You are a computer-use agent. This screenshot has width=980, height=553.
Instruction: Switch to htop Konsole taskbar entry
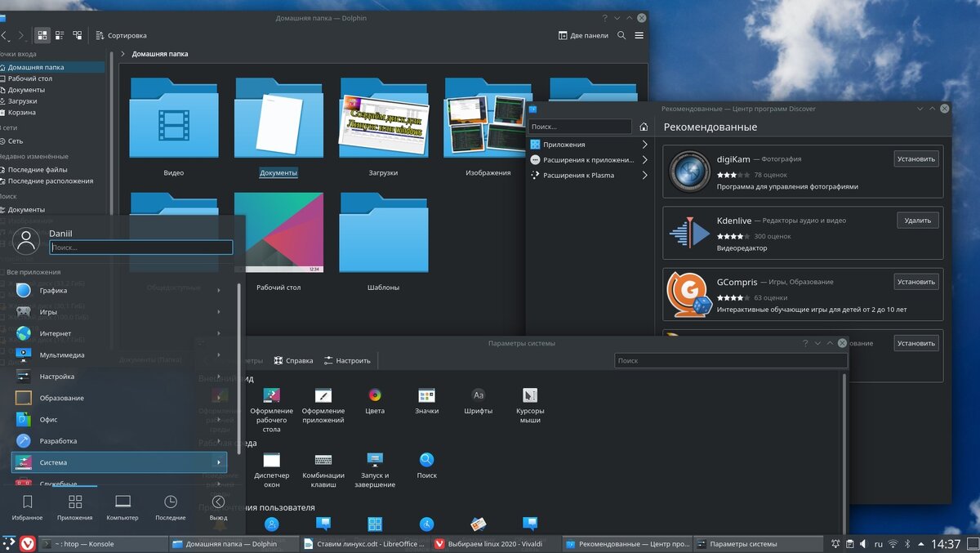pos(102,544)
